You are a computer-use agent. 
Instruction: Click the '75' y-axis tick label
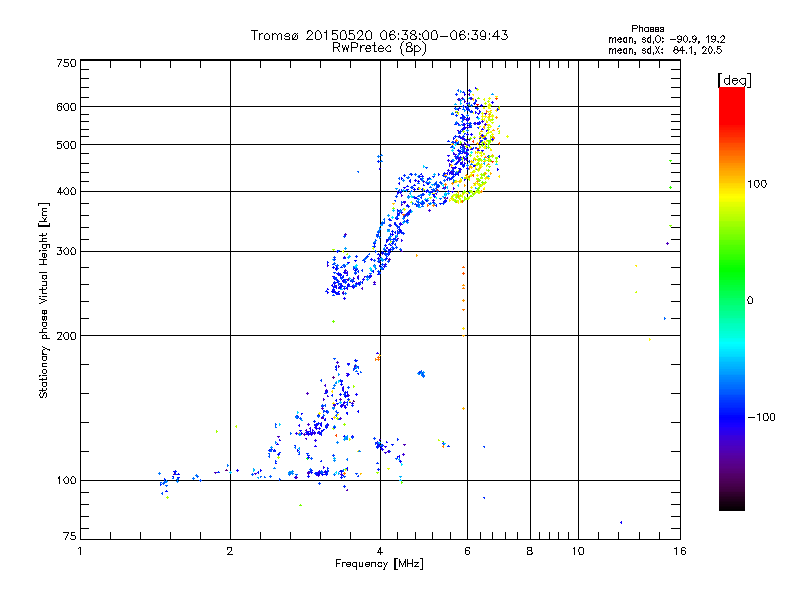point(70,536)
